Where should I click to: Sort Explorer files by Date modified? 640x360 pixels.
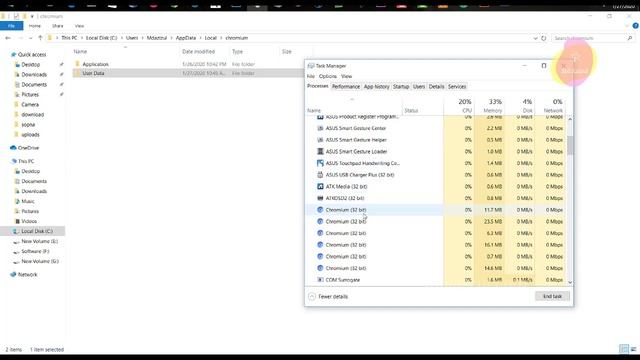point(198,52)
